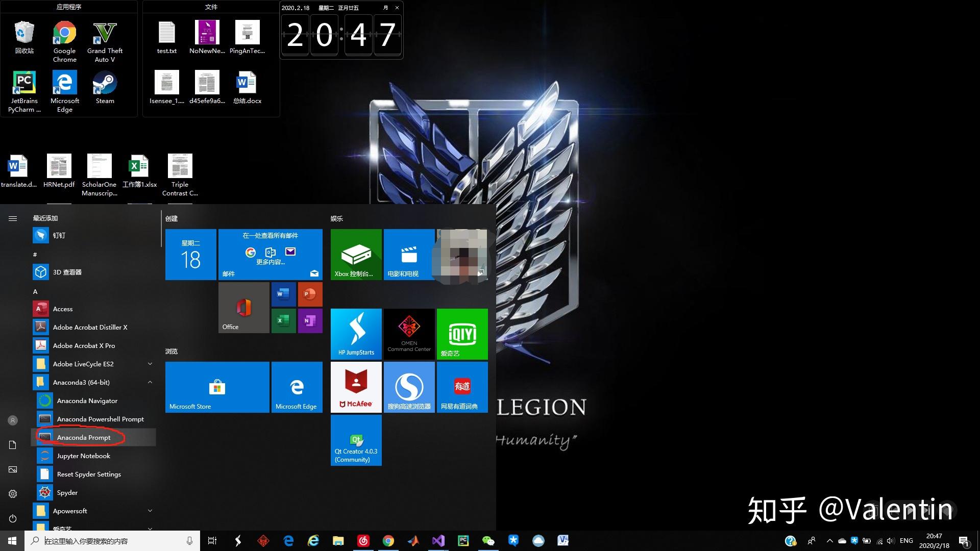Launch Spyder from app list
The image size is (980, 551).
click(x=93, y=492)
